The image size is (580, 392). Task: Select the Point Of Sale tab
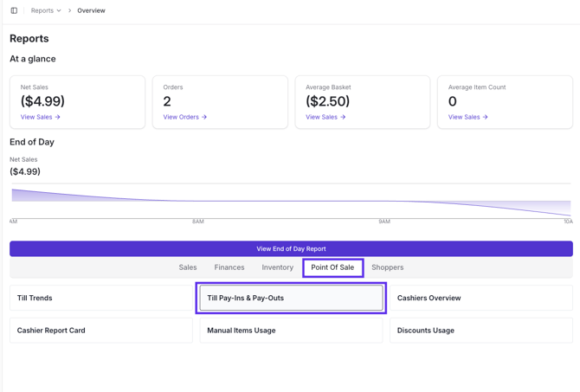[332, 267]
